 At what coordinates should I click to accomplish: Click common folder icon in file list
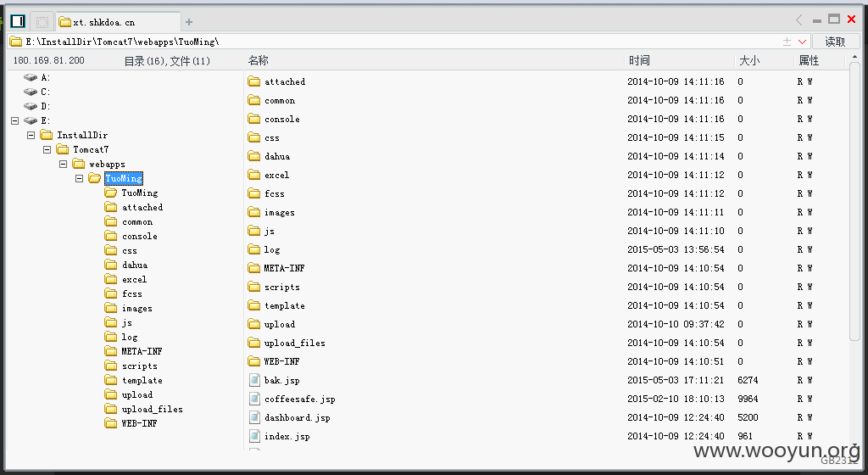254,100
